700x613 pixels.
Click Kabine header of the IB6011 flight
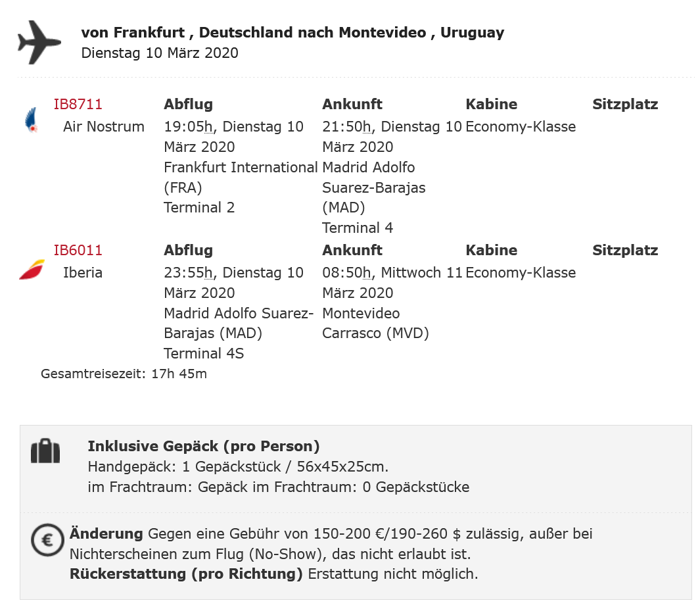click(491, 250)
